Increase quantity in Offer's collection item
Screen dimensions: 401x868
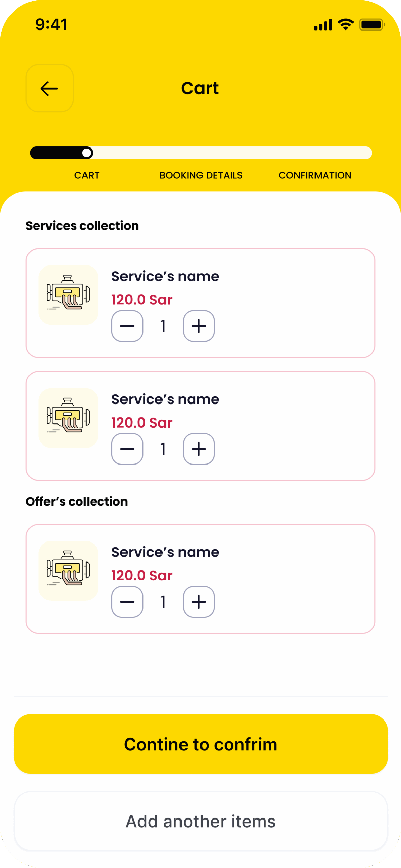(199, 602)
